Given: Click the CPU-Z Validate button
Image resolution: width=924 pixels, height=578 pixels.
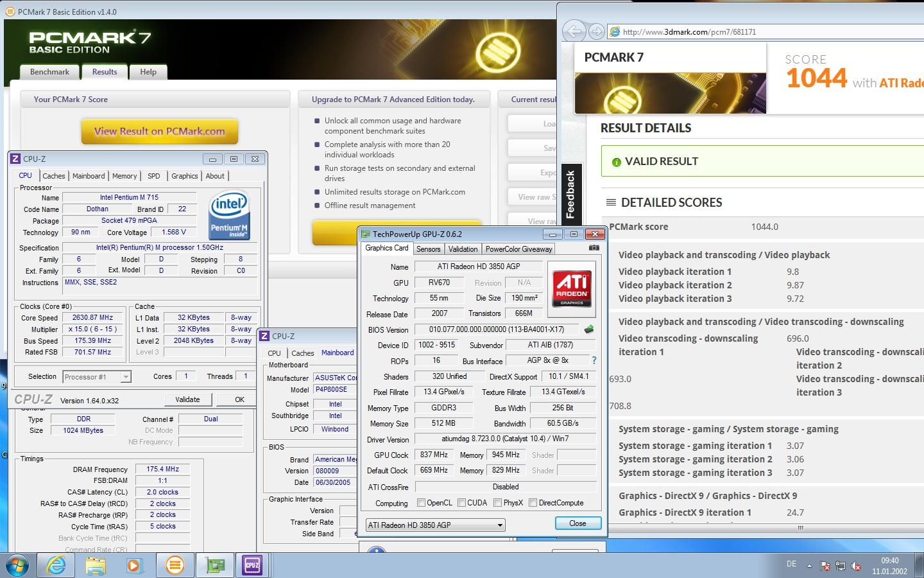Looking at the screenshot, I should [187, 399].
